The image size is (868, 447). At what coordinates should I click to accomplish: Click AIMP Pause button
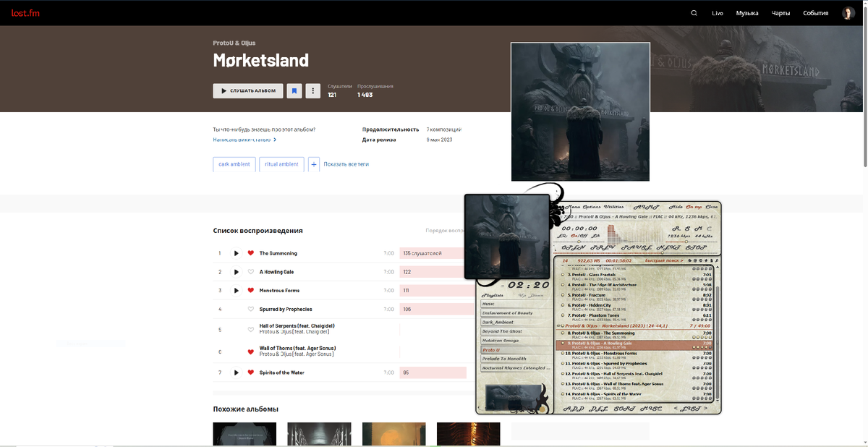point(637,247)
